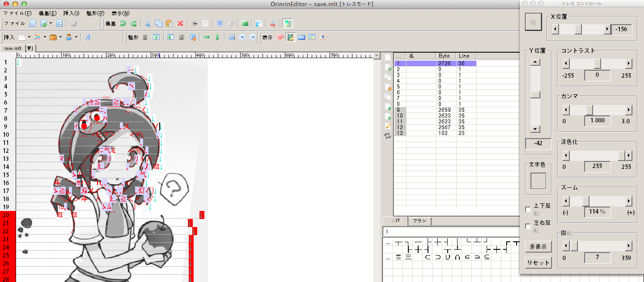Toggle the eye preview icon in display toolbar
This screenshot has height=282, width=644.
point(323,37)
